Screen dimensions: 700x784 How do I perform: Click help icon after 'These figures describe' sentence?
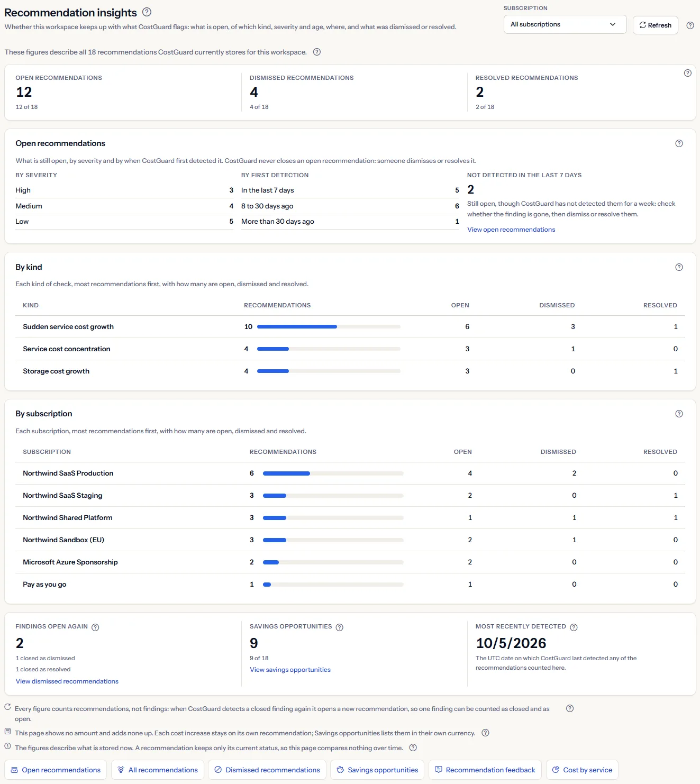(317, 52)
